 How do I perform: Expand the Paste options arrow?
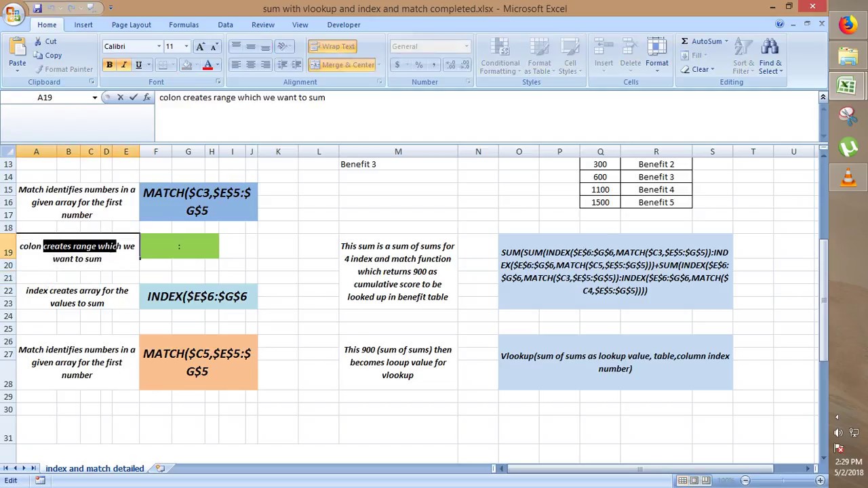(17, 70)
